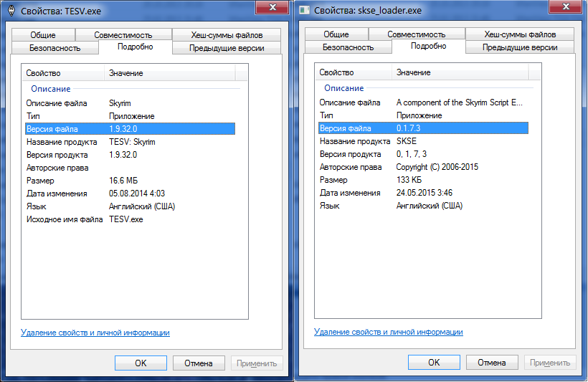Select Авторские права row in TESV.exe list
The height and width of the screenshot is (382, 588).
click(x=130, y=168)
